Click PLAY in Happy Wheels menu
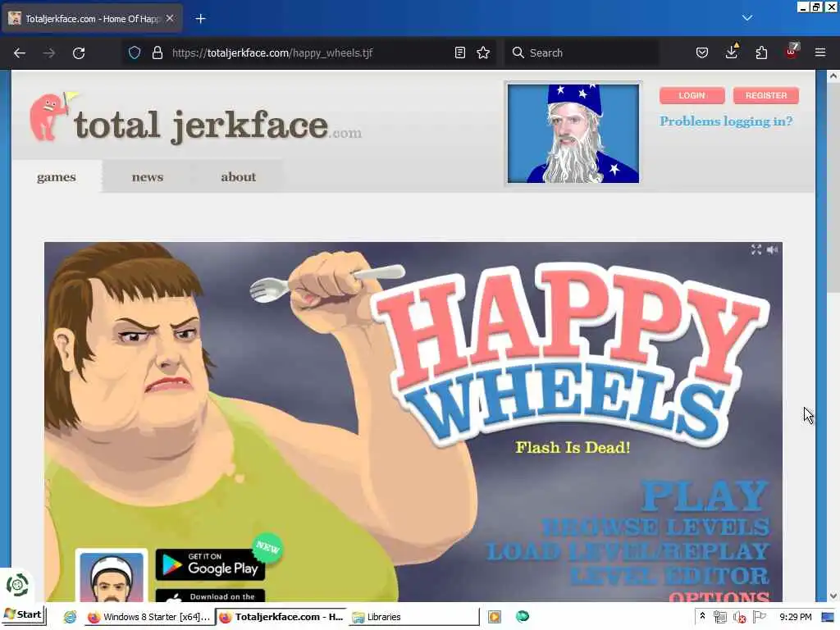 tap(705, 495)
